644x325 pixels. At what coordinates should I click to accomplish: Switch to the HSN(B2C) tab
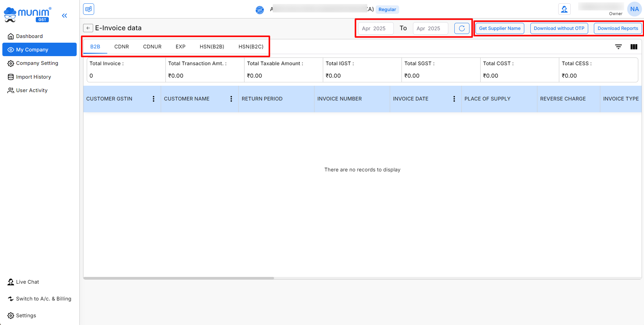tap(251, 47)
